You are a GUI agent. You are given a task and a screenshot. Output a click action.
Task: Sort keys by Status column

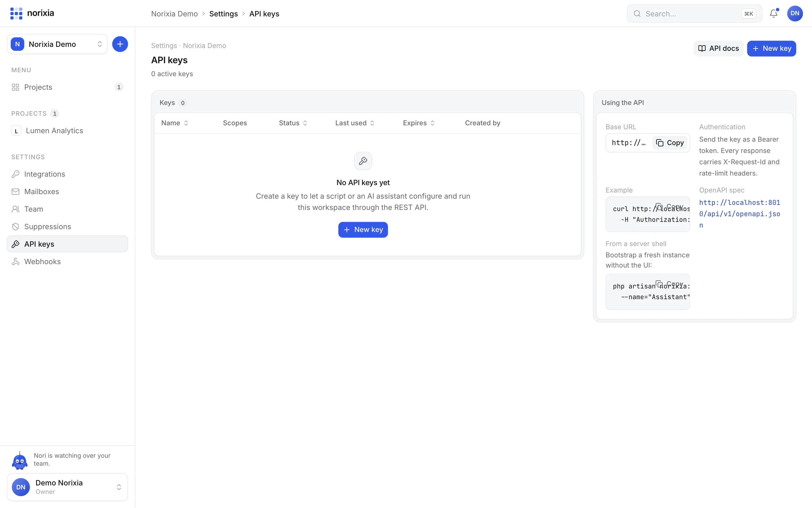tap(293, 123)
